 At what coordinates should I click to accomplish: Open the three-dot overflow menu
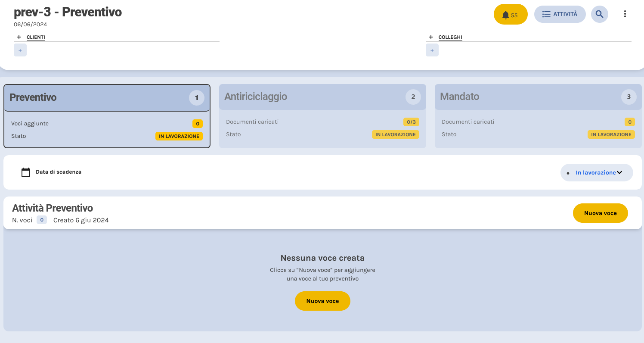click(x=625, y=14)
